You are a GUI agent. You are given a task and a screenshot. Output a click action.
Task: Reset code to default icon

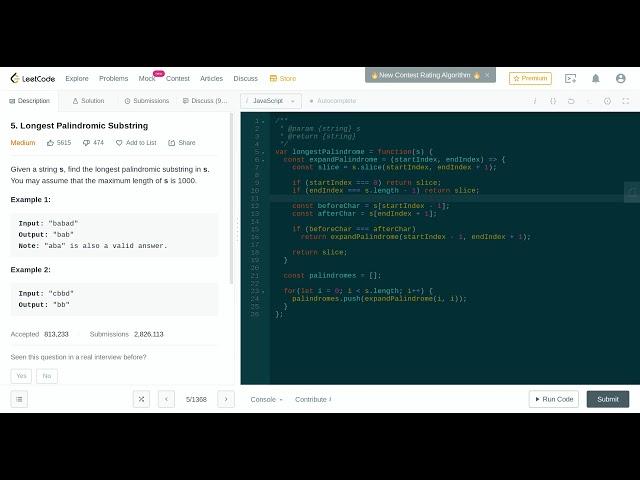(x=571, y=101)
